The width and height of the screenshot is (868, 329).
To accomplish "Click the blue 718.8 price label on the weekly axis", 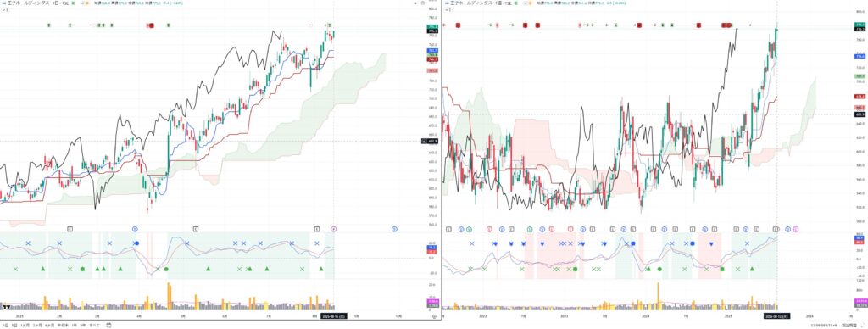I will coord(860,57).
